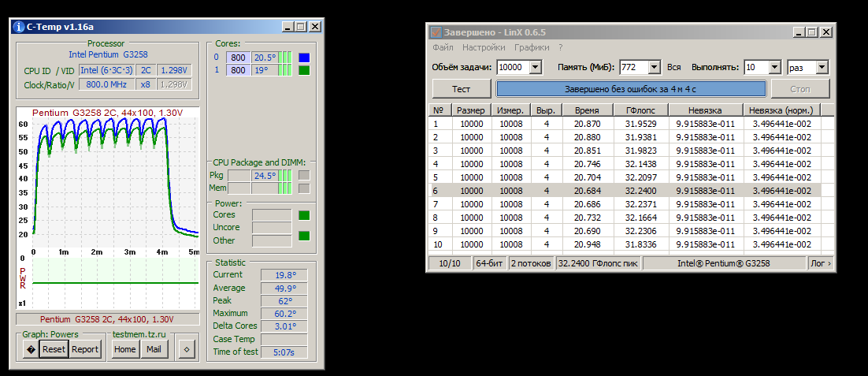This screenshot has height=376, width=868.
Task: Reset the C-Temp graph
Action: [54, 349]
